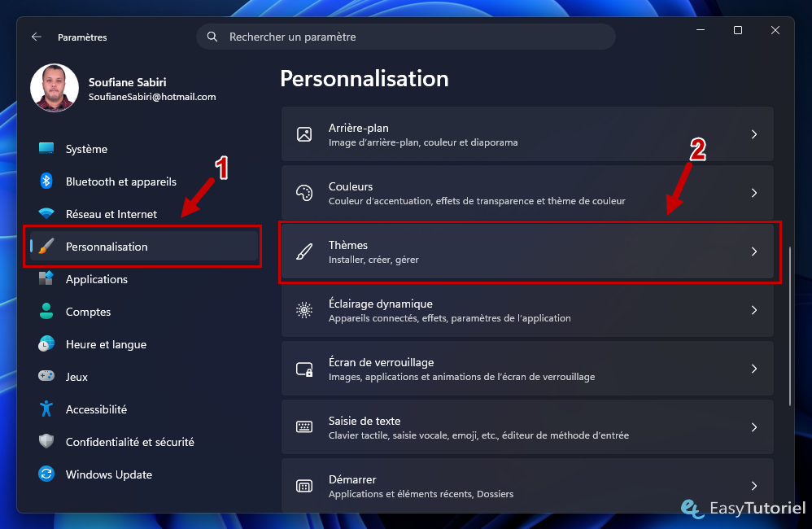
Task: Click the Jeux gamepad icon
Action: [46, 376]
